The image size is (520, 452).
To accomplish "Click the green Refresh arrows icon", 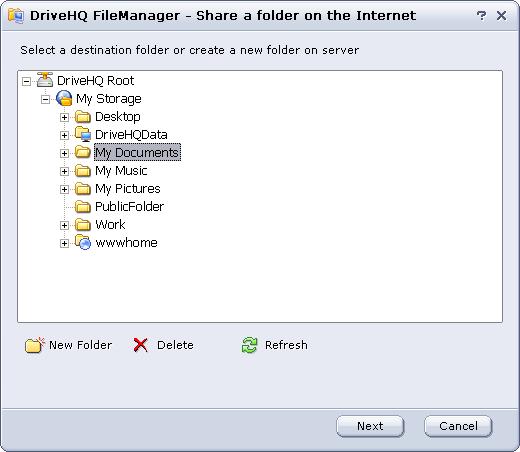I will point(249,345).
